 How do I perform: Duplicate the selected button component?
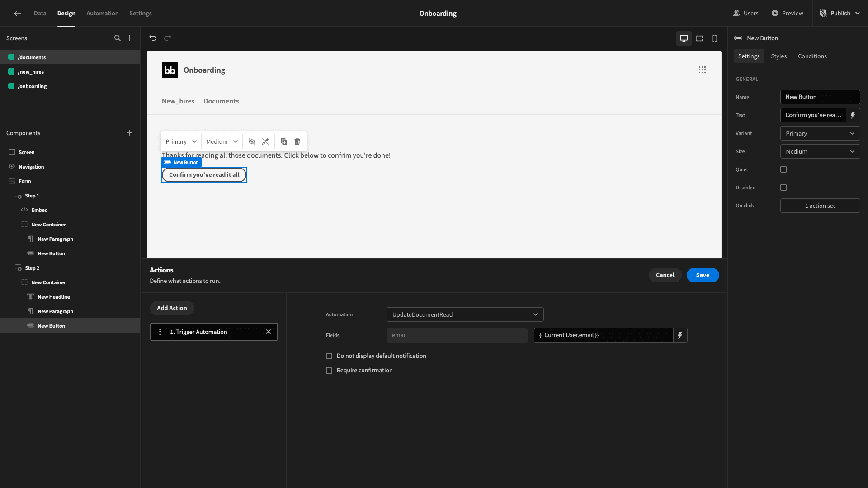pyautogui.click(x=284, y=142)
